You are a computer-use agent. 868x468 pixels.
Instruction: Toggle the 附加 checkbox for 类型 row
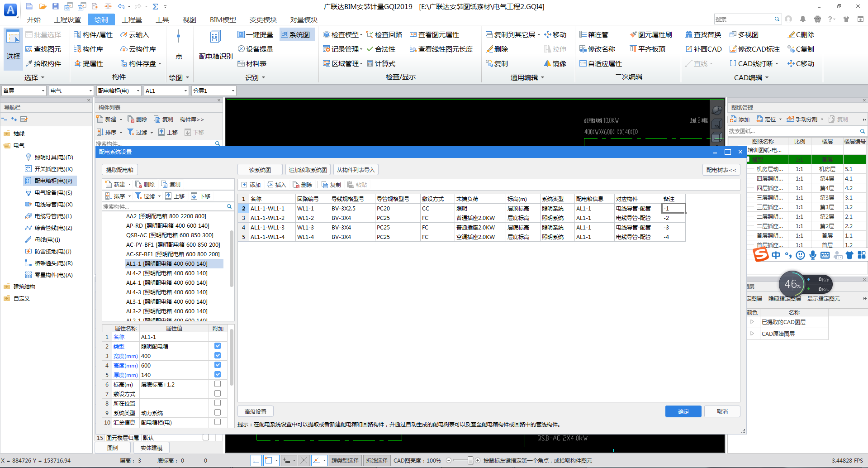(x=218, y=346)
